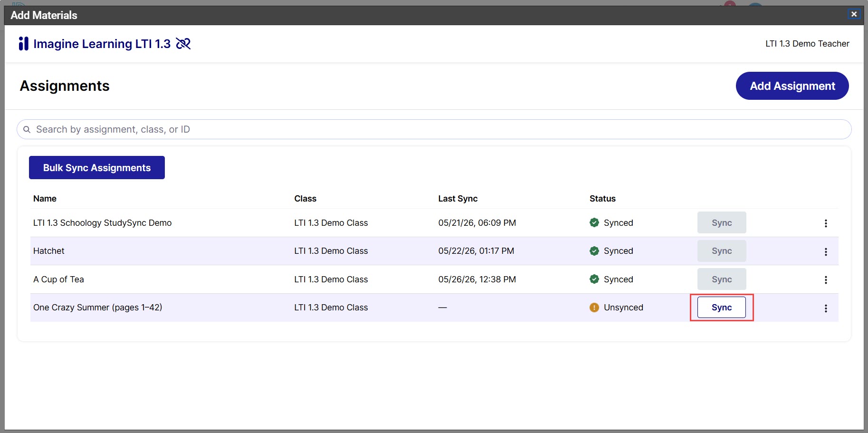Click the Sync button for Hatchet
Screen dimensions: 868x433
pyautogui.click(x=722, y=251)
